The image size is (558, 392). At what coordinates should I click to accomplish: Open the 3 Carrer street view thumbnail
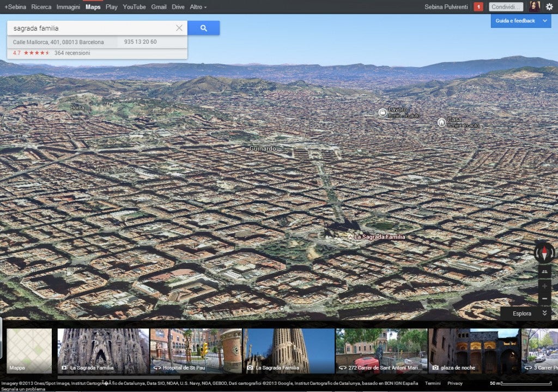click(x=539, y=351)
